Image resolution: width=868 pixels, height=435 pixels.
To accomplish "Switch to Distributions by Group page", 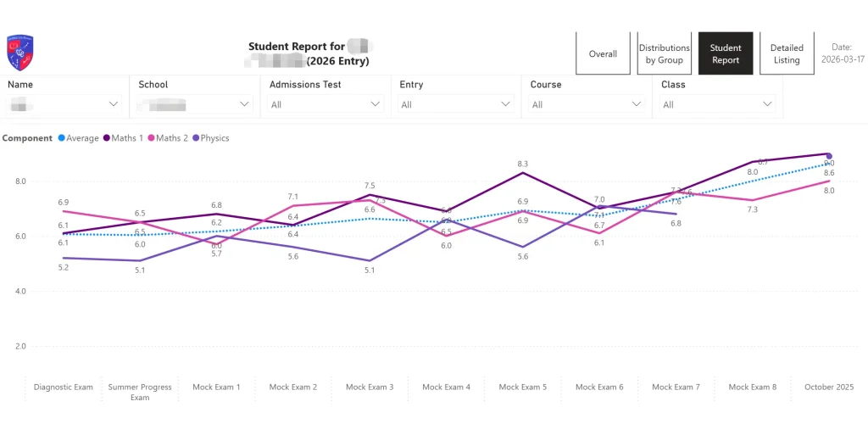I will 665,54.
